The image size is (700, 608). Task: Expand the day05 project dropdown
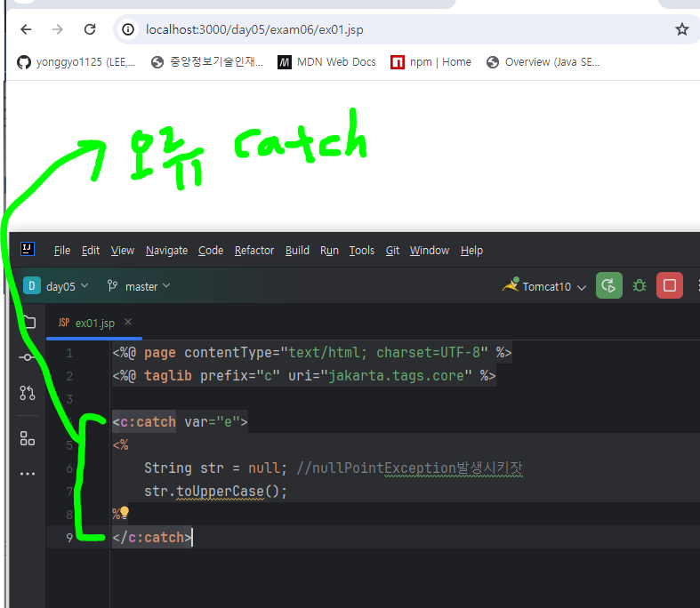click(x=56, y=286)
